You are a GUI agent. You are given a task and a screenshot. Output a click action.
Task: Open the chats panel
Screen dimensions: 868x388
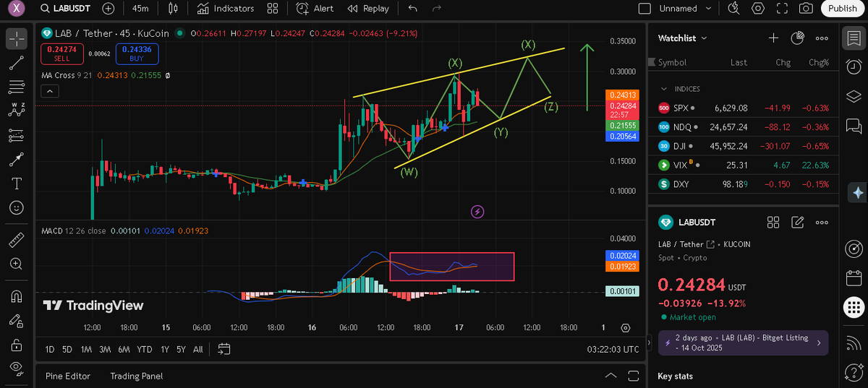point(854,126)
